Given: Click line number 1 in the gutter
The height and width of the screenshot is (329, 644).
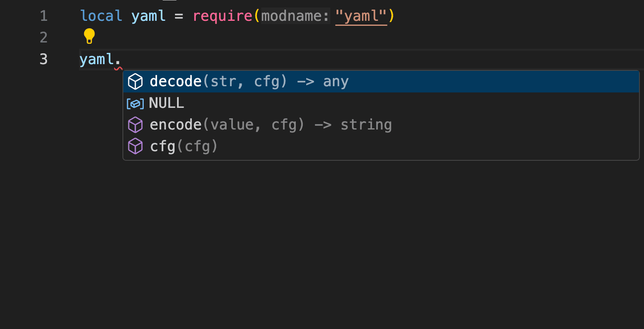Looking at the screenshot, I should pyautogui.click(x=44, y=16).
